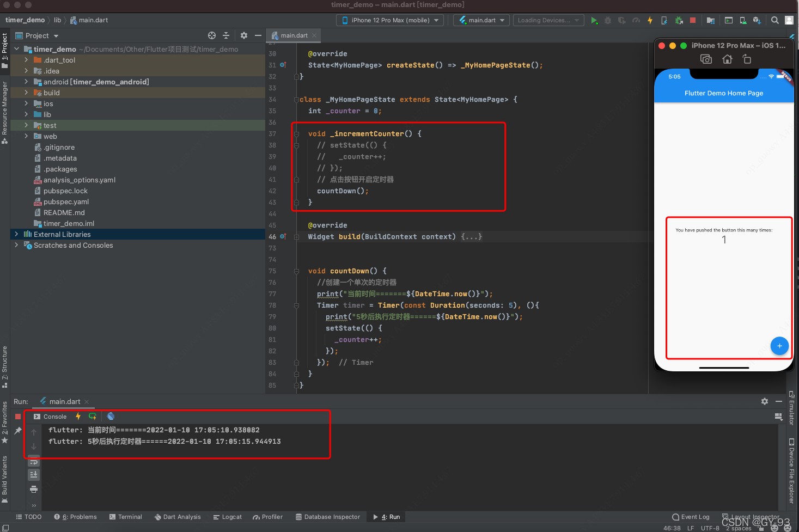The width and height of the screenshot is (799, 532).
Task: Open the 6: Problems tab
Action: pos(75,517)
